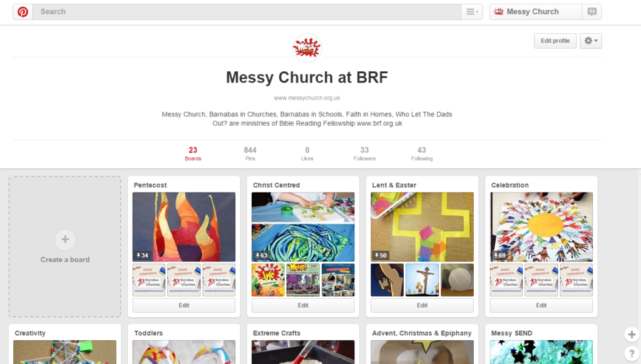Image resolution: width=641 pixels, height=364 pixels.
Task: Edit the Lent & Easter board
Action: [423, 305]
